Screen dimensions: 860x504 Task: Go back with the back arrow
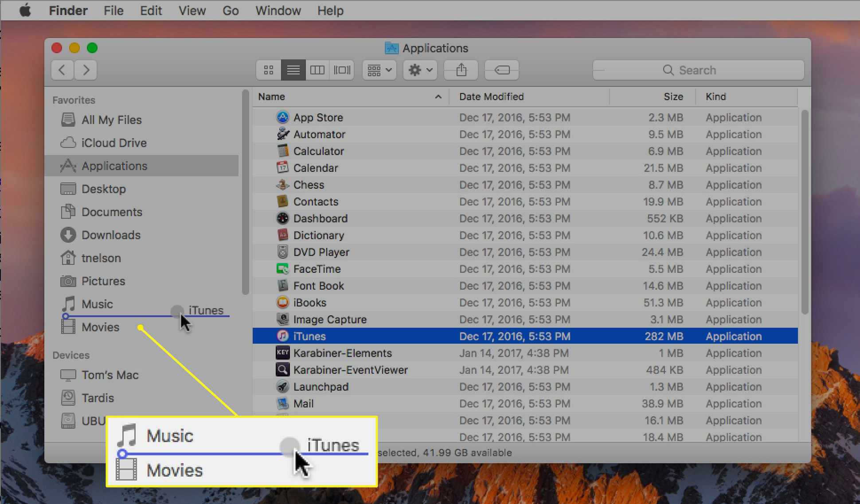coord(62,70)
